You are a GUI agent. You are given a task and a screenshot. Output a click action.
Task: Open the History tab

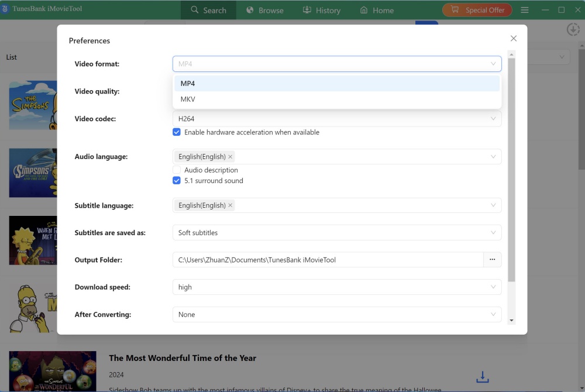click(322, 10)
